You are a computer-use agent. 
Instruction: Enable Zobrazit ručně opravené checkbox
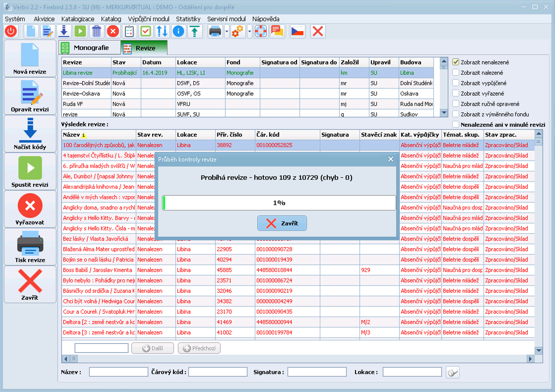456,104
